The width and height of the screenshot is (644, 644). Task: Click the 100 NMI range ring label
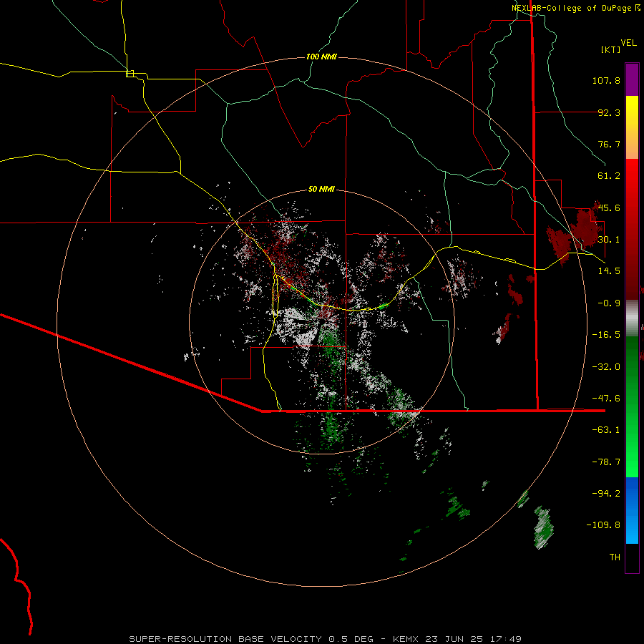321,57
